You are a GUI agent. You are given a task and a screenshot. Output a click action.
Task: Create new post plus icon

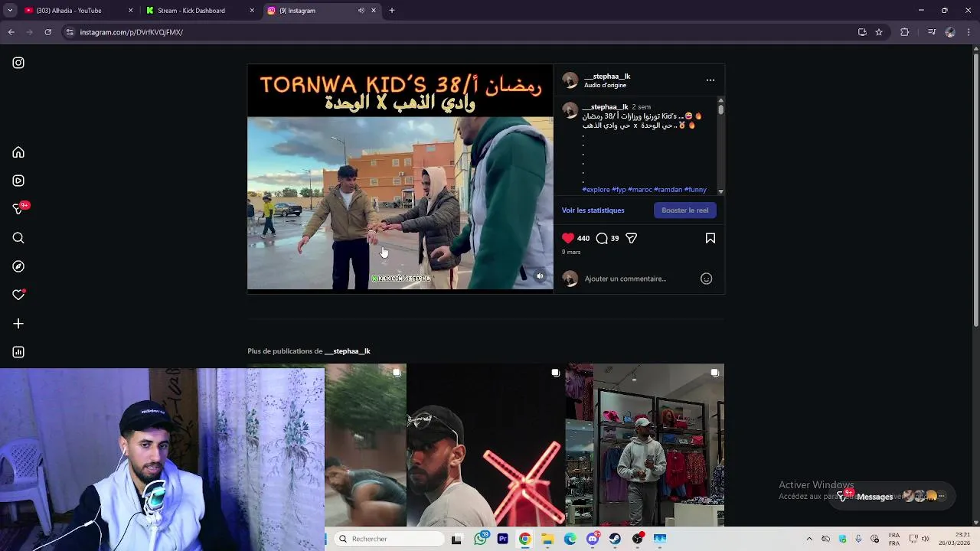tap(18, 324)
